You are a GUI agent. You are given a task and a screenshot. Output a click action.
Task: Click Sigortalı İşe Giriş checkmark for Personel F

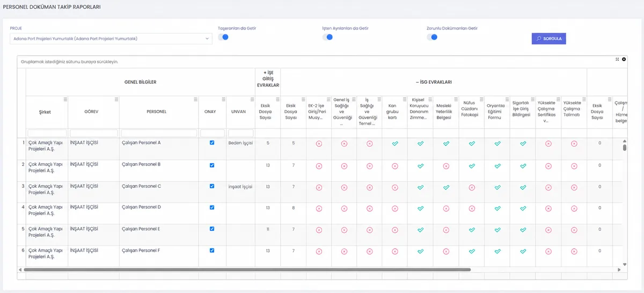[x=523, y=251]
